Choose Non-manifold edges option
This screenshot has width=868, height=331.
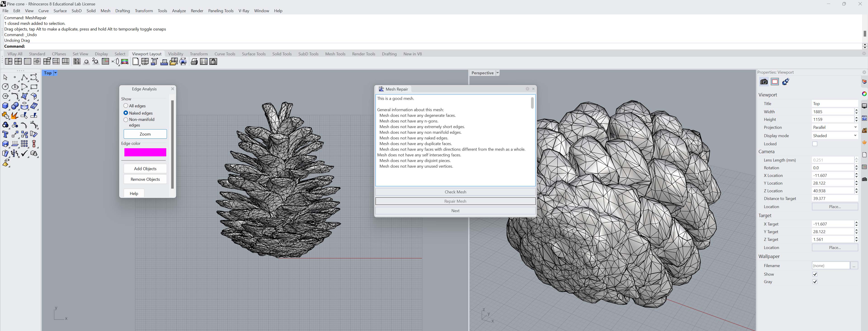tap(126, 120)
